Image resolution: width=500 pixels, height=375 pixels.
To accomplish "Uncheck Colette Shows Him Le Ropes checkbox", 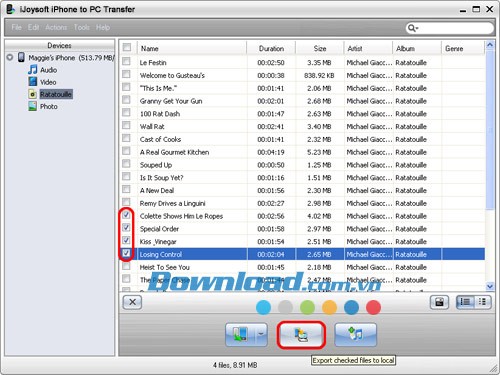I will click(126, 215).
